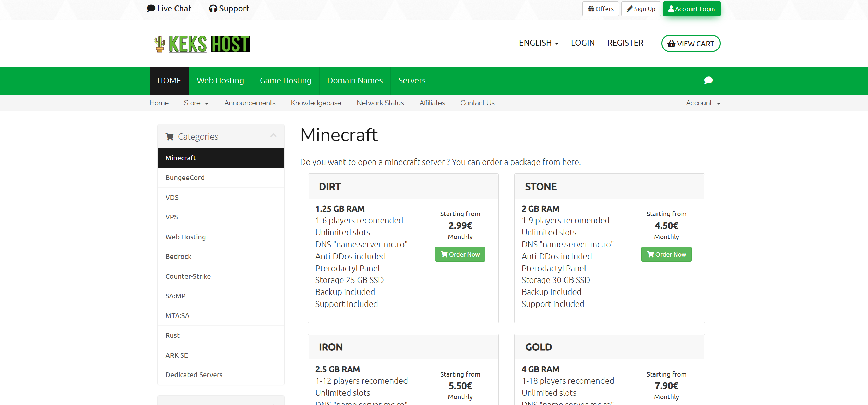Click the 5.50€ price text
This screenshot has height=405, width=868.
tap(460, 386)
